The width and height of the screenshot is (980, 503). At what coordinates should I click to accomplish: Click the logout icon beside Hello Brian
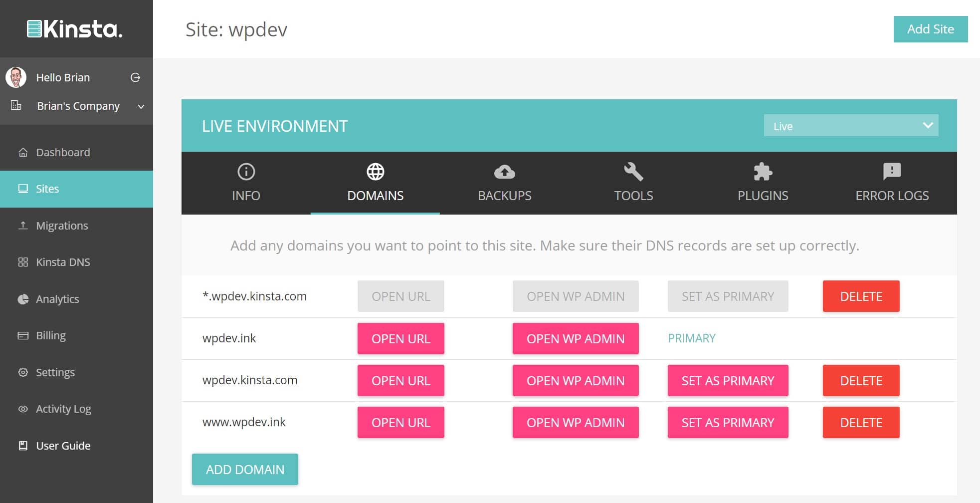[x=135, y=77]
